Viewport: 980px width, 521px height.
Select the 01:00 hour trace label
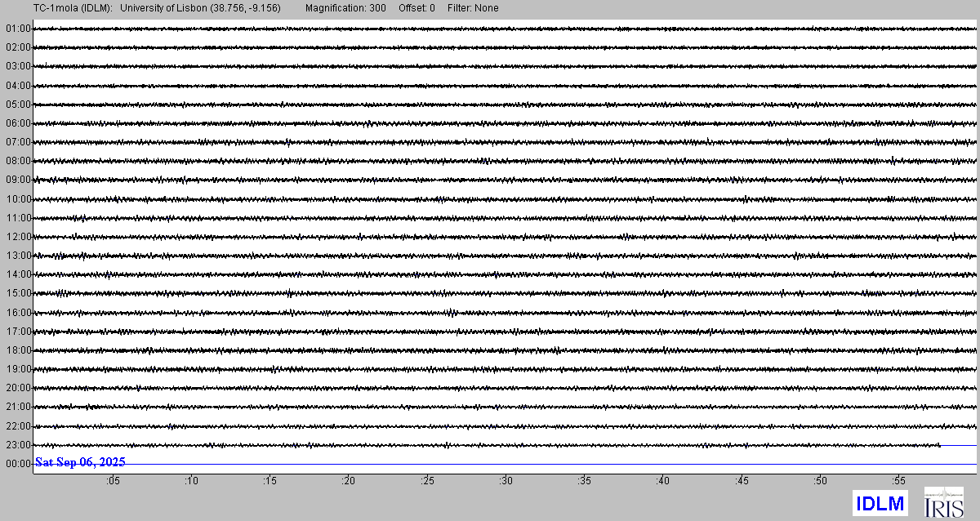coord(18,29)
